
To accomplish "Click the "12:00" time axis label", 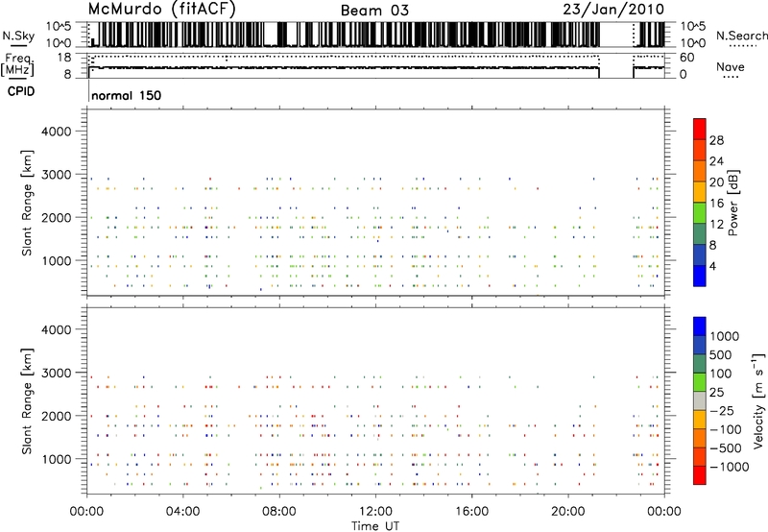I will click(375, 512).
